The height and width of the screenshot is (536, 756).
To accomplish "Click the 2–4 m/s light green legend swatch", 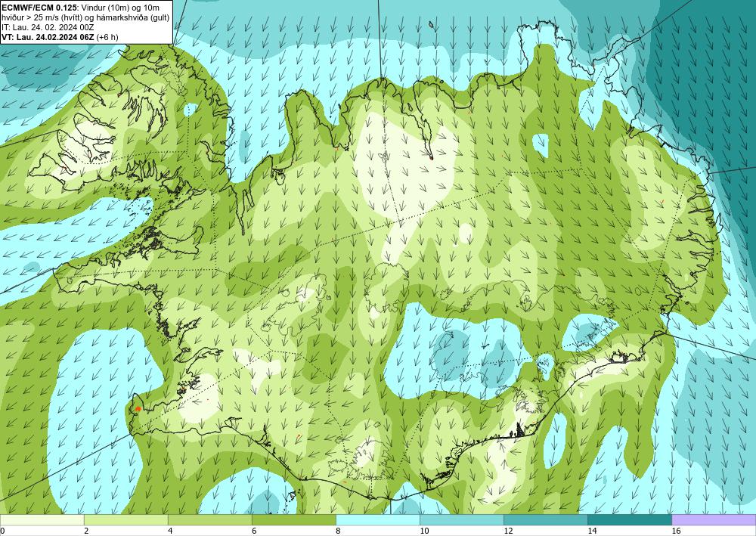I will pos(125,520).
